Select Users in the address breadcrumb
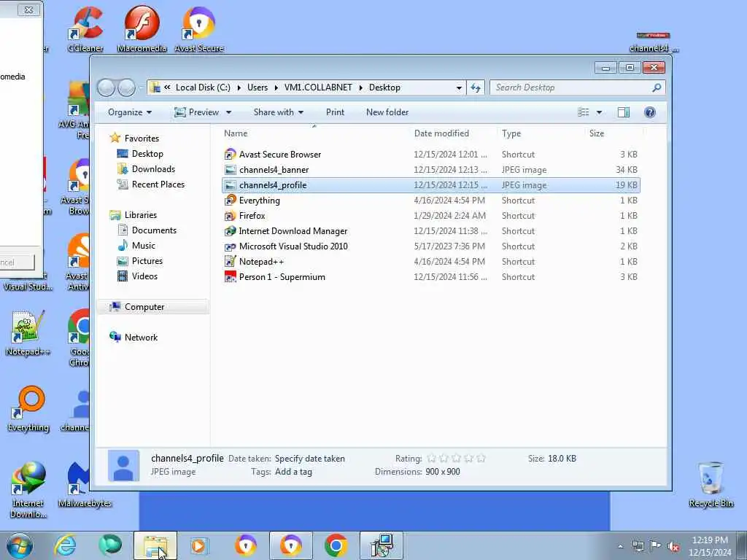Screen dimensions: 747x560 (258, 87)
